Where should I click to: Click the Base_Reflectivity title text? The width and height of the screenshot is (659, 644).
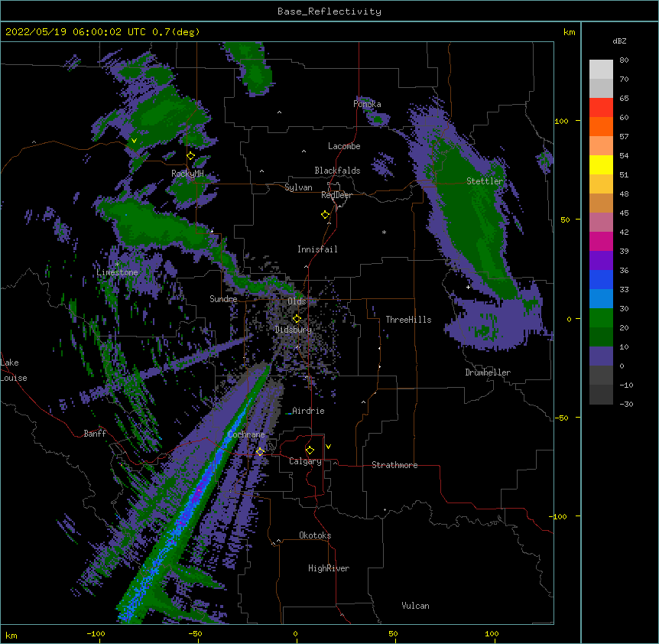(x=329, y=11)
